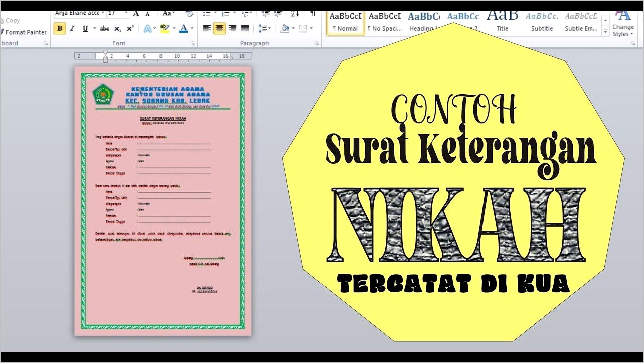Image resolution: width=644 pixels, height=363 pixels.
Task: Click the Shrink Font icon
Action: (148, 13)
